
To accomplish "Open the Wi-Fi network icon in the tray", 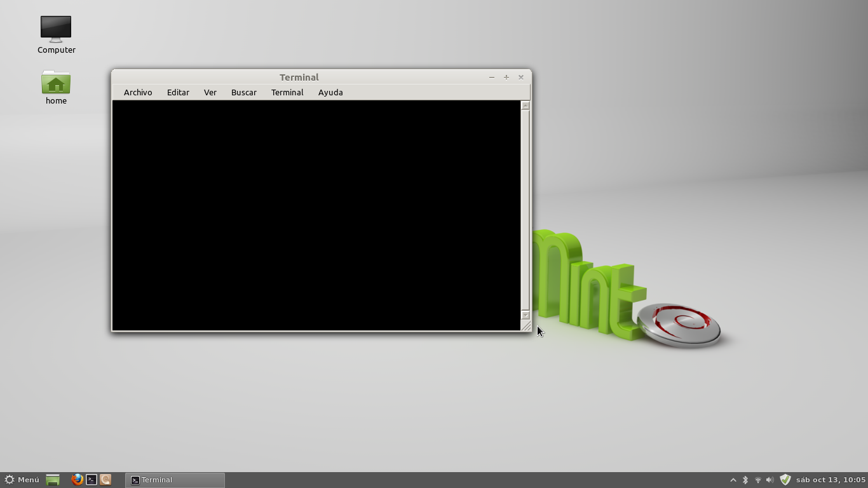I will pos(757,480).
